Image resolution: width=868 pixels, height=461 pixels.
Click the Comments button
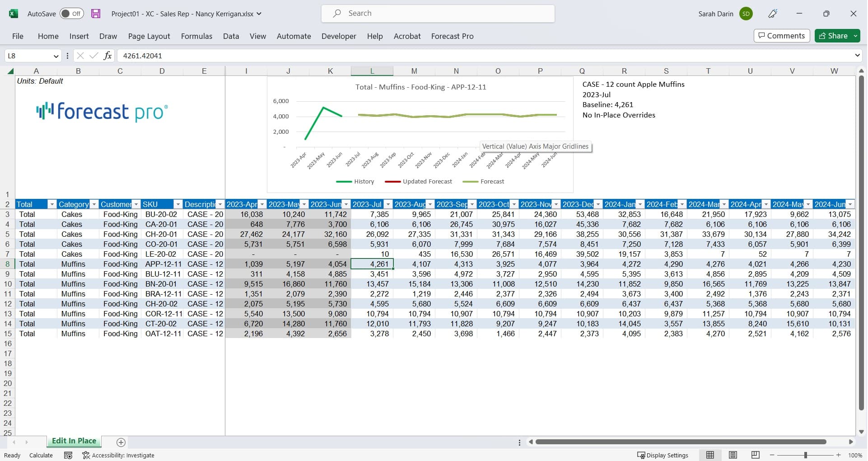coord(781,36)
